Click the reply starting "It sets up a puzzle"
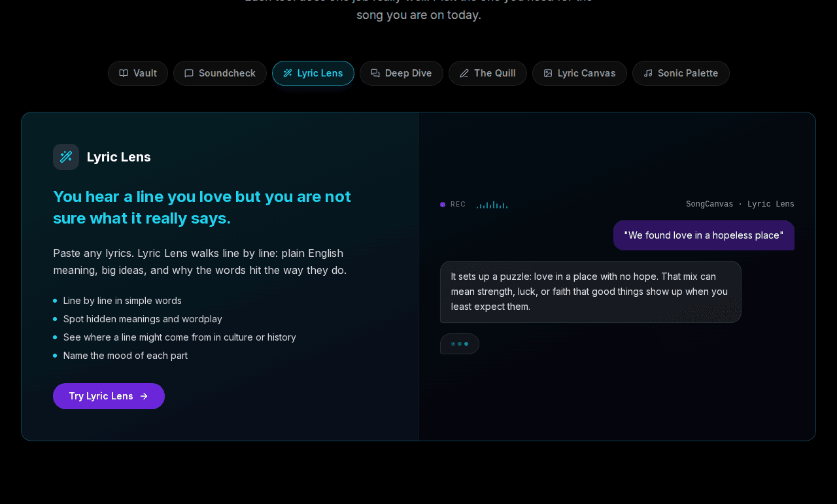Screen dimensions: 837x504 pyautogui.click(x=590, y=292)
